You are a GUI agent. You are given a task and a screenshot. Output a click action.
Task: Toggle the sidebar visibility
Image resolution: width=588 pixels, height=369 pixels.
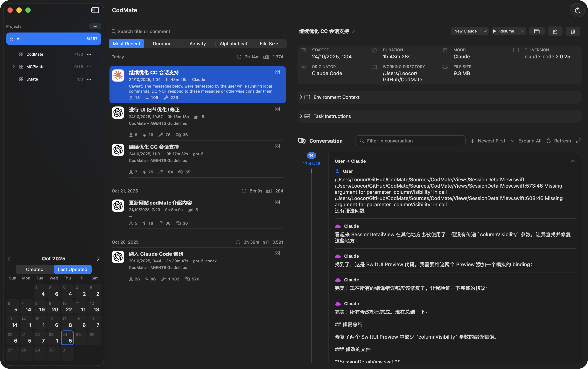click(x=95, y=10)
